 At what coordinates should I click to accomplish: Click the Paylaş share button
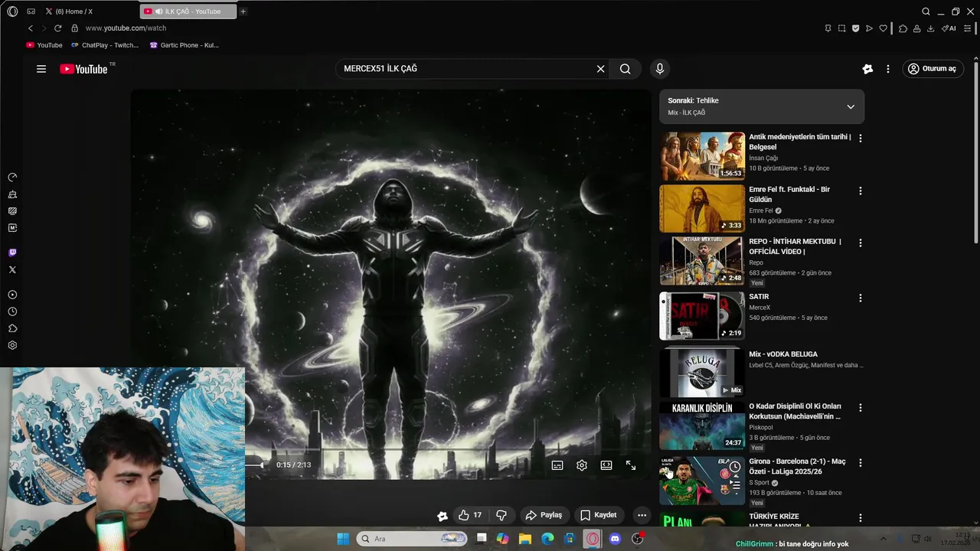544,515
